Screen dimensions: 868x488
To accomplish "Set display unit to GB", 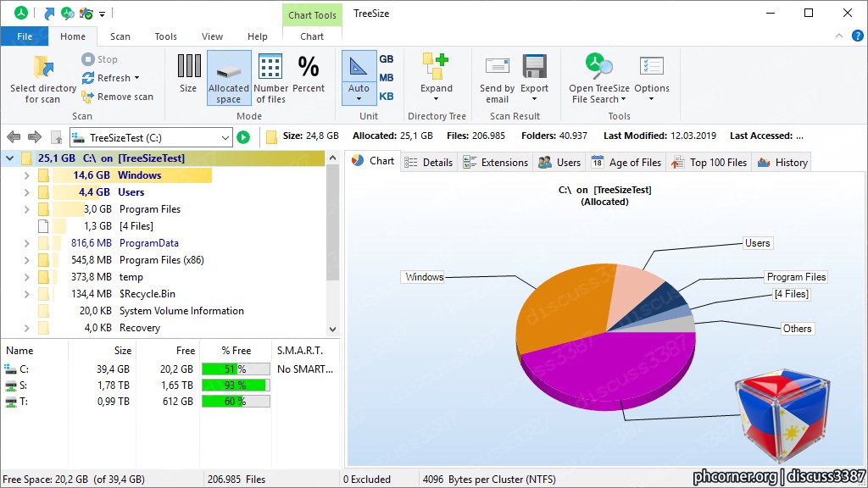I will pyautogui.click(x=386, y=59).
